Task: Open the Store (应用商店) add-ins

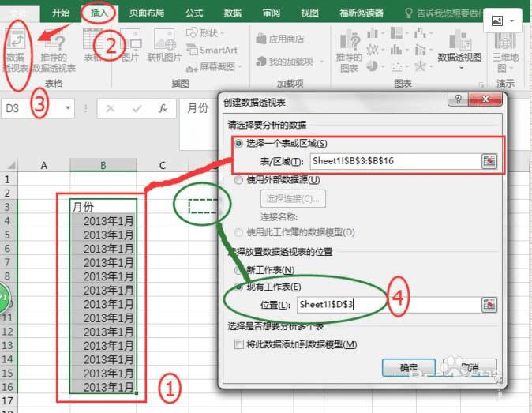Action: pos(280,39)
